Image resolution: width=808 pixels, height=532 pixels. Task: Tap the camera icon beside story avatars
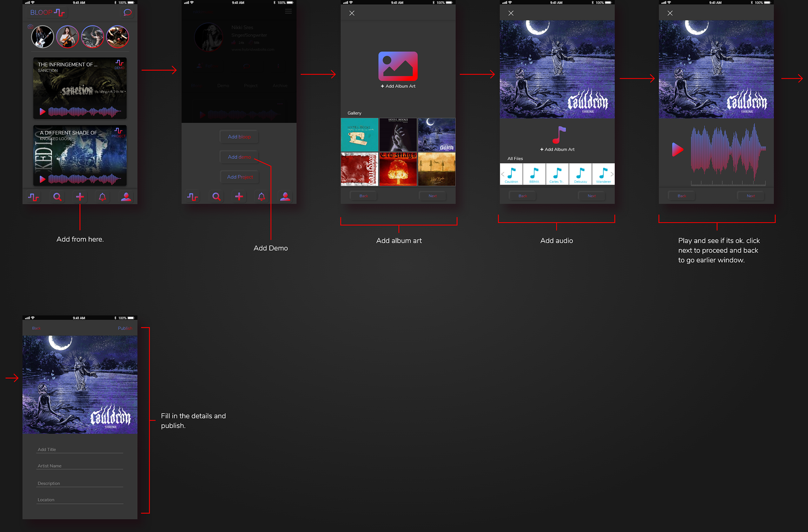click(x=30, y=26)
